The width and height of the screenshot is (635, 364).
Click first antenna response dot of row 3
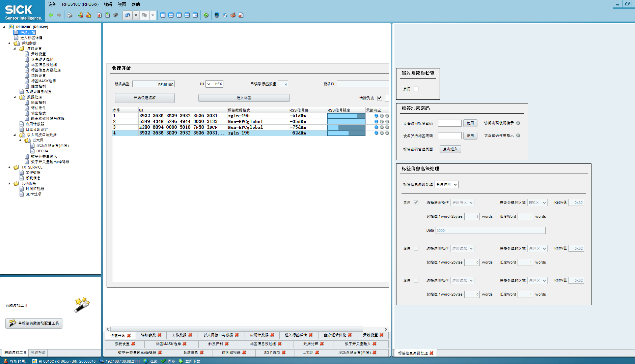(376, 127)
